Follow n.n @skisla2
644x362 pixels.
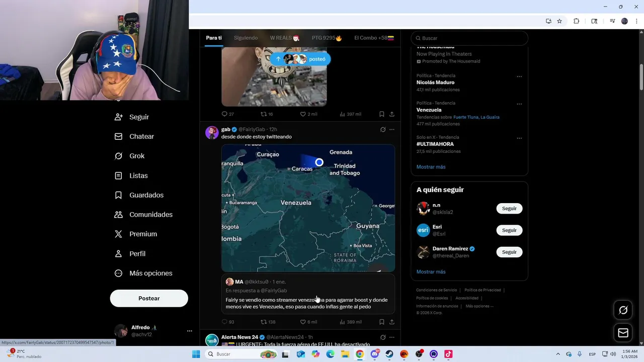pos(509,208)
